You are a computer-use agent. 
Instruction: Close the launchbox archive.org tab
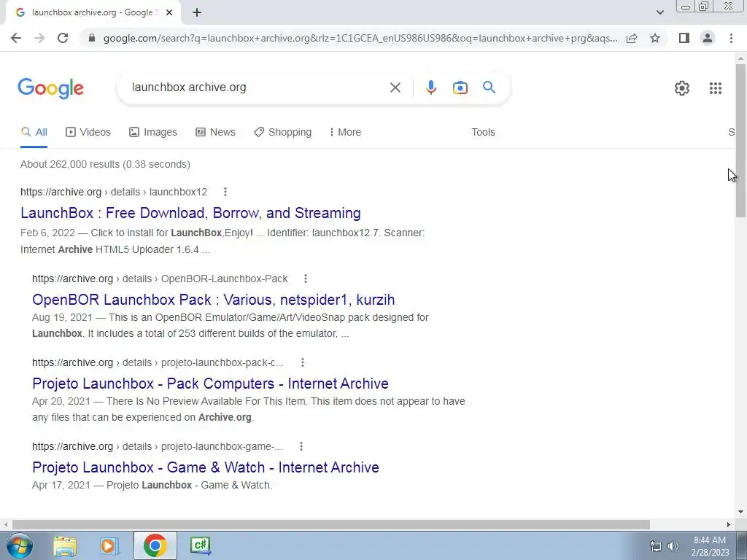click(x=169, y=12)
